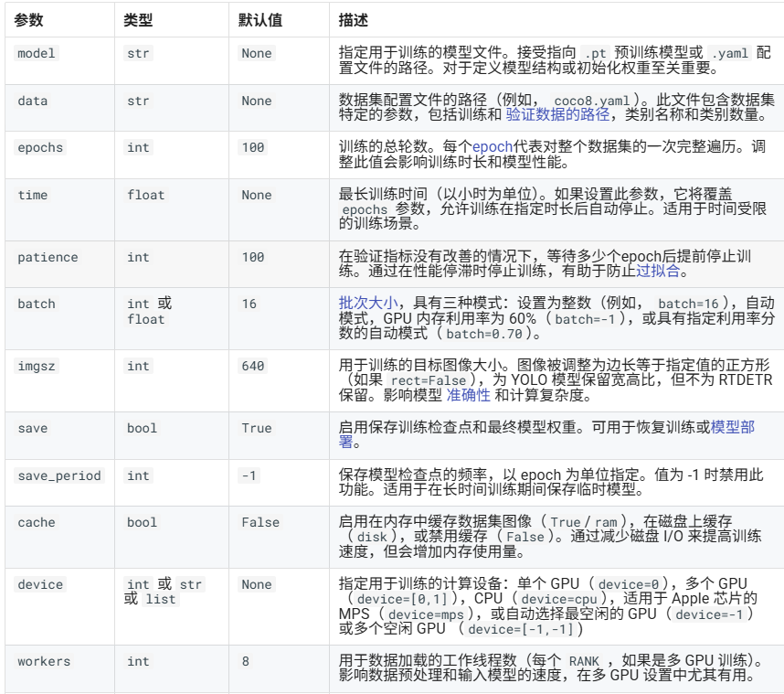Select the patience parameter name
This screenshot has height=694, width=784.
[x=48, y=257]
